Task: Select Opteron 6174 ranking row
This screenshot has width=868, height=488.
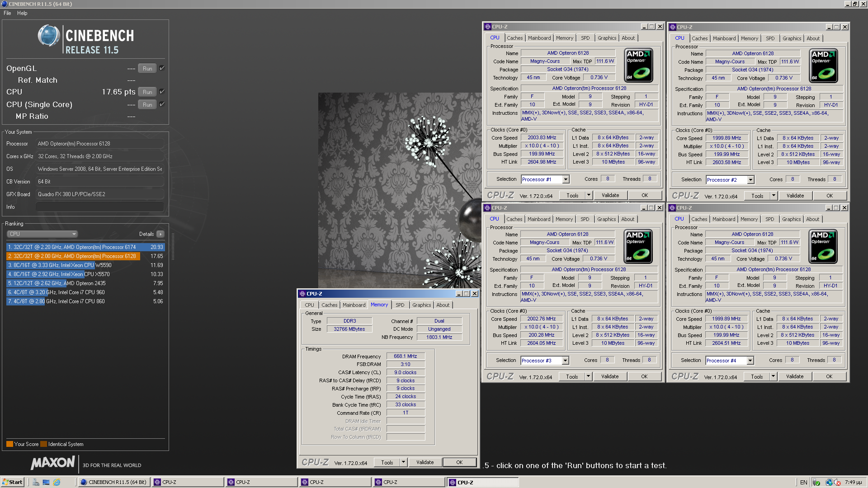Action: pyautogui.click(x=85, y=247)
